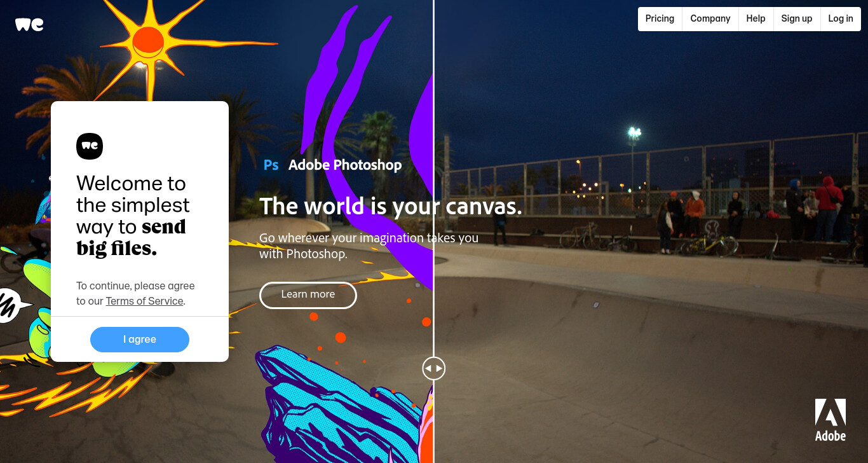Click the Adobe Photoshop title text
Image resolution: width=868 pixels, height=463 pixels.
click(x=345, y=165)
